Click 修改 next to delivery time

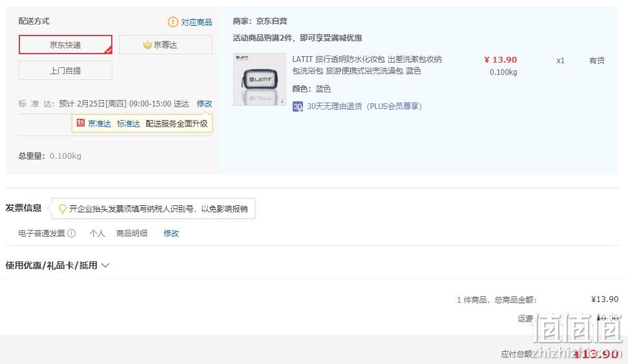204,104
